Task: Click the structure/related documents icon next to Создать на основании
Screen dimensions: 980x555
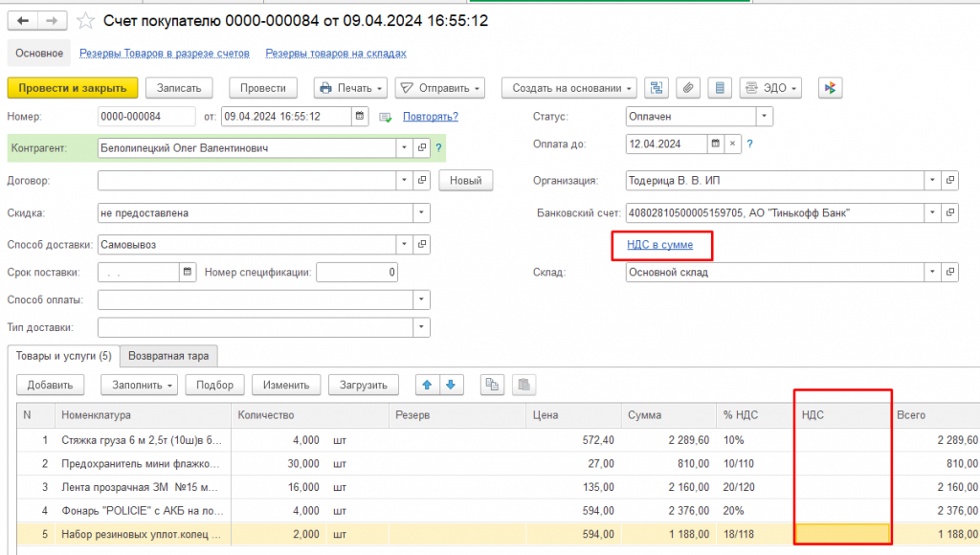Action: tap(657, 88)
